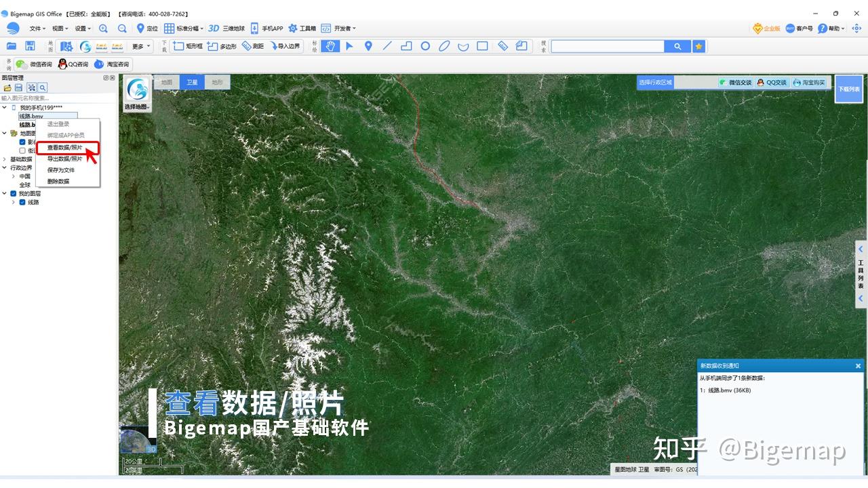Click the save disk icon in toolbar
The width and height of the screenshot is (868, 488).
pyautogui.click(x=30, y=46)
